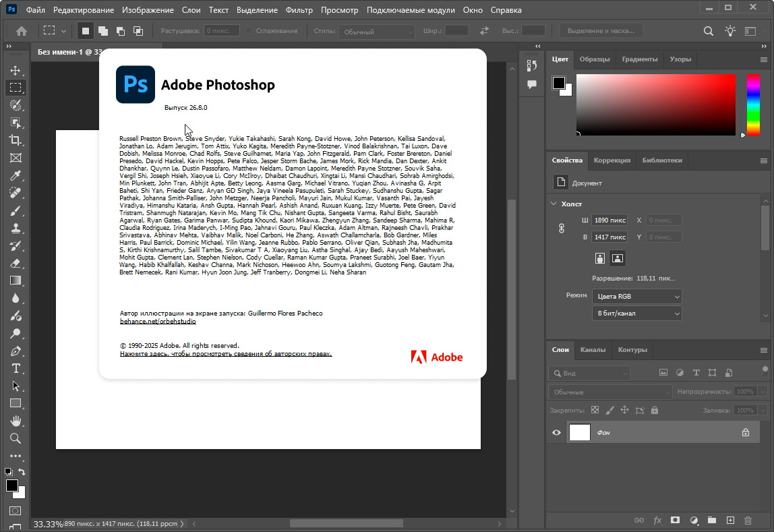Open the Заливка dropdown arrow
This screenshot has width=774, height=532.
pos(763,410)
